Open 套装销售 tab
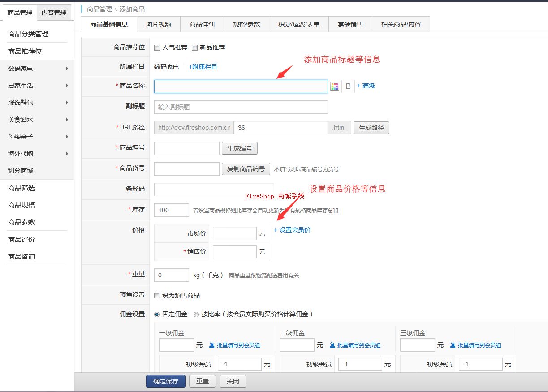The image size is (548, 392). click(350, 24)
